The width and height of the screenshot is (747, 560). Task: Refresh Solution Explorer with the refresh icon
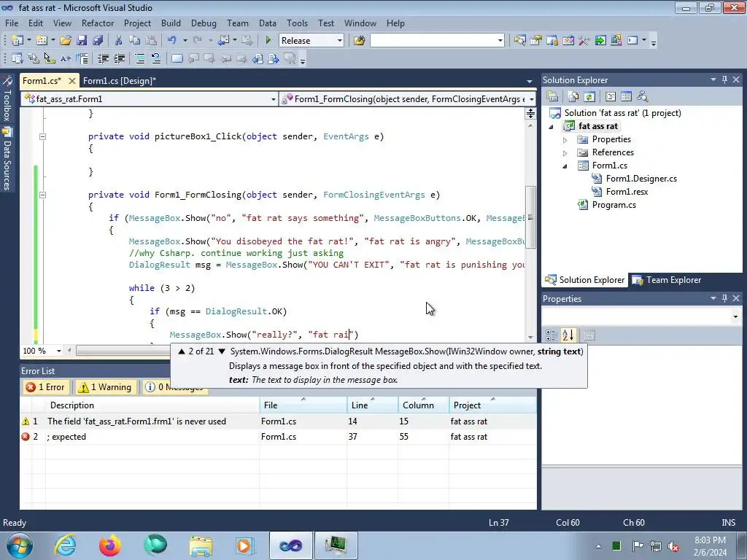(x=589, y=97)
